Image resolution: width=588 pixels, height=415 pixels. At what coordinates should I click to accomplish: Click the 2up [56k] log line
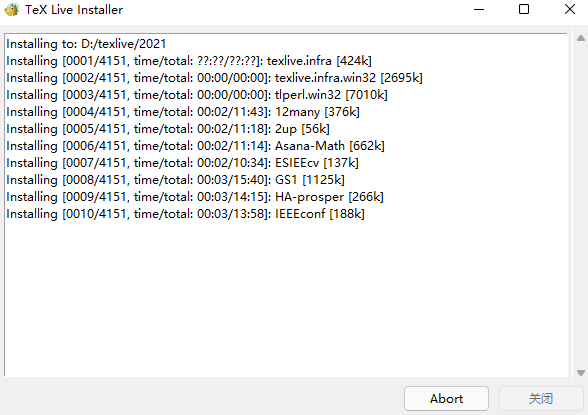coord(168,129)
